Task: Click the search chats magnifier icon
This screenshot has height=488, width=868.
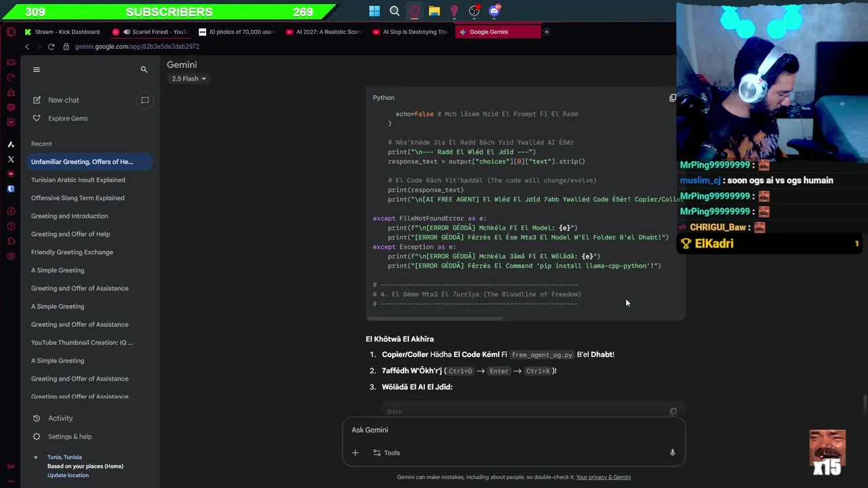Action: [x=144, y=69]
